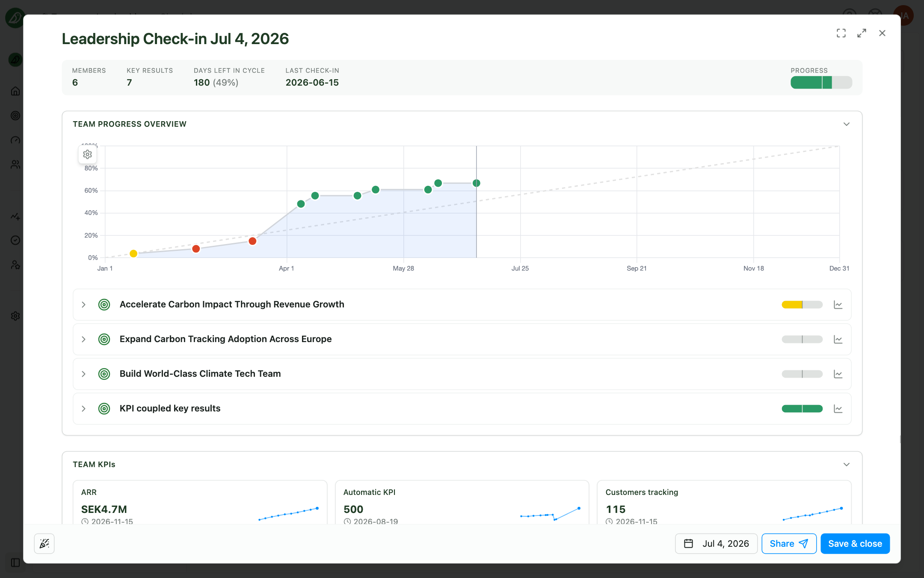This screenshot has width=924, height=578.
Task: Click the last check-in date 2026-06-15
Action: 312,83
